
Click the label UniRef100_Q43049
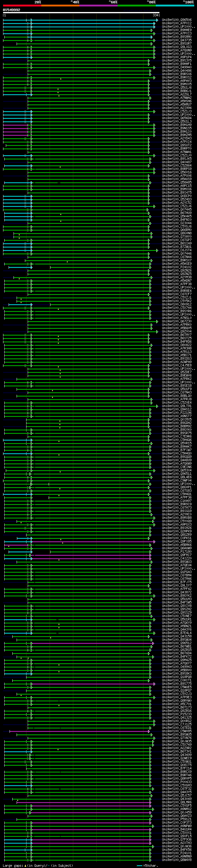[177, 799]
